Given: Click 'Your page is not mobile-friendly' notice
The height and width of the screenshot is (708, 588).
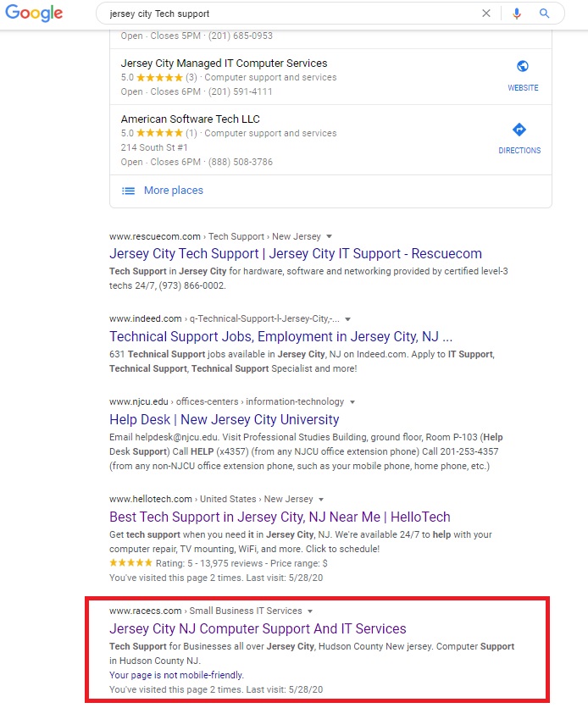Looking at the screenshot, I should coord(176,675).
